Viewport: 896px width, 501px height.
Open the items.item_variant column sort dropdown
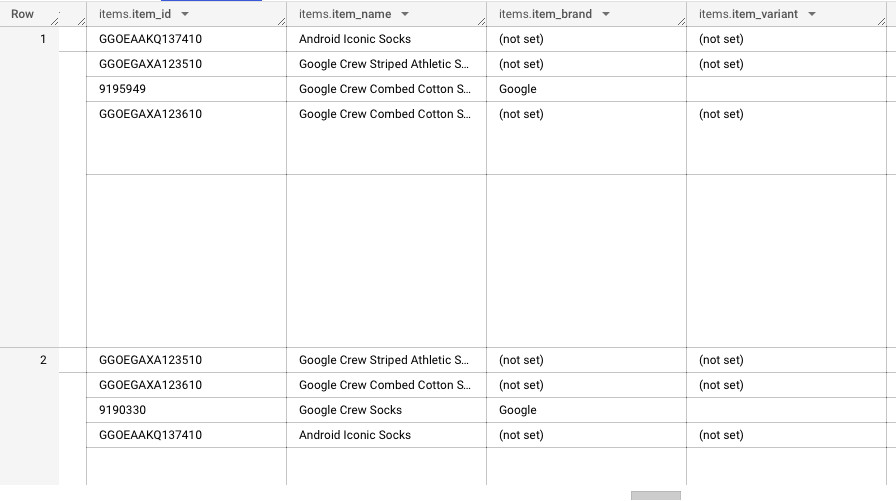pyautogui.click(x=811, y=14)
